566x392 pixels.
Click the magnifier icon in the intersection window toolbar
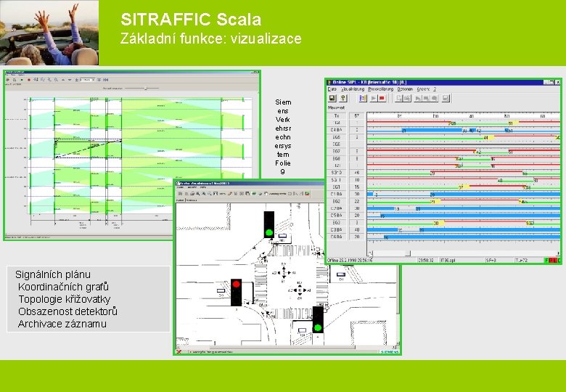198,194
